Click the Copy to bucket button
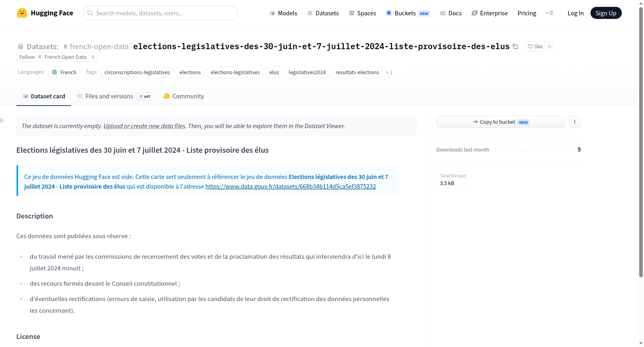 tap(501, 122)
